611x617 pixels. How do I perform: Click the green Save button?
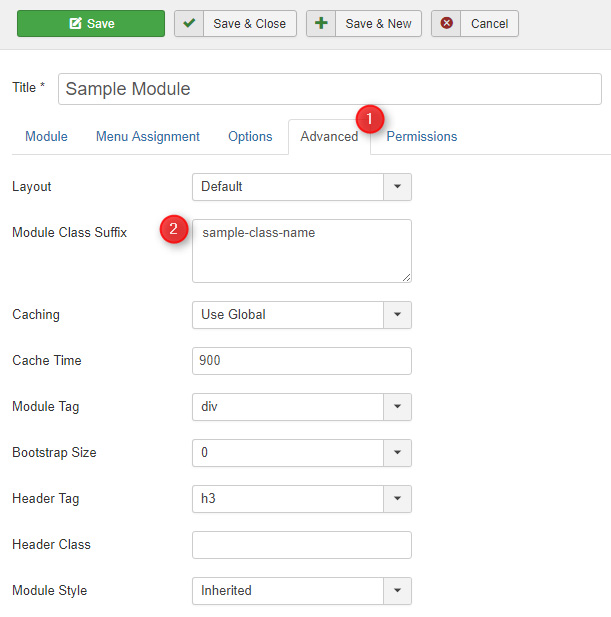click(x=90, y=24)
